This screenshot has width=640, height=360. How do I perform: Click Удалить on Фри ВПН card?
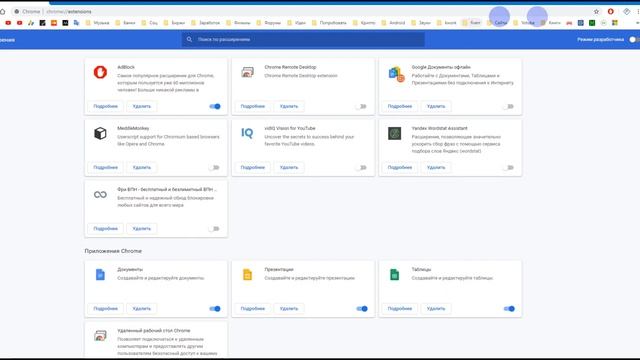tap(142, 229)
